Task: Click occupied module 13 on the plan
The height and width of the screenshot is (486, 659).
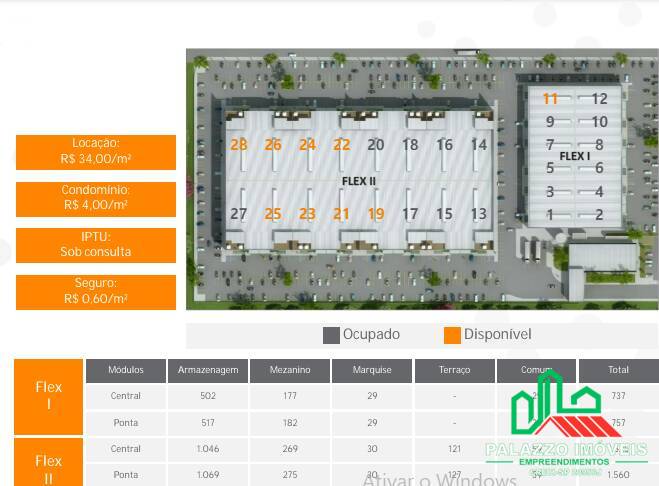Action: tap(478, 214)
